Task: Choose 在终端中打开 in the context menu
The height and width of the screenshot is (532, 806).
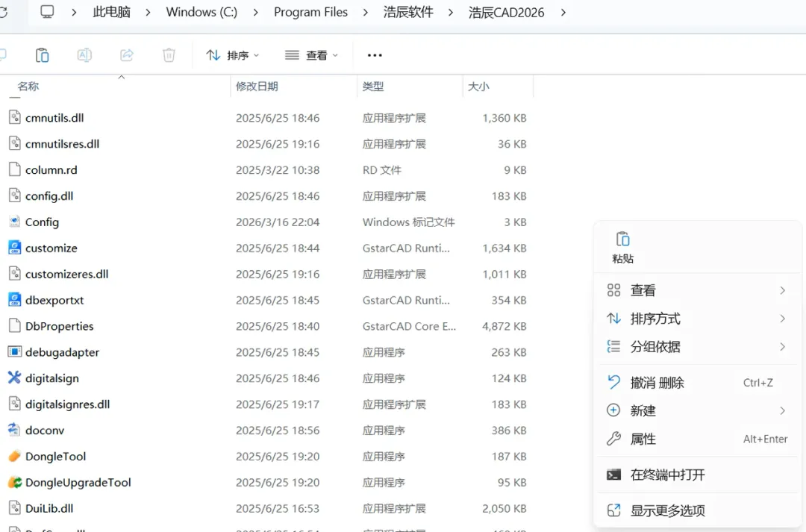Action: point(697,475)
